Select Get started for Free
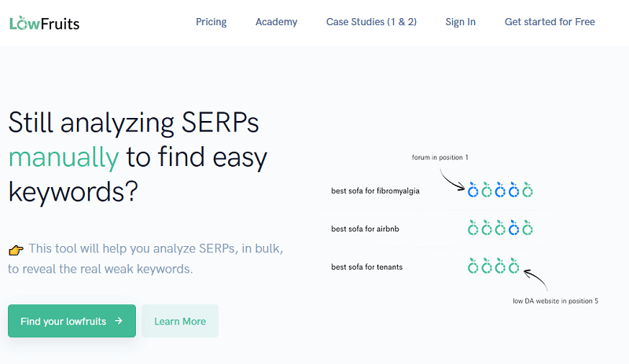Image resolution: width=629 pixels, height=364 pixels. tap(550, 22)
